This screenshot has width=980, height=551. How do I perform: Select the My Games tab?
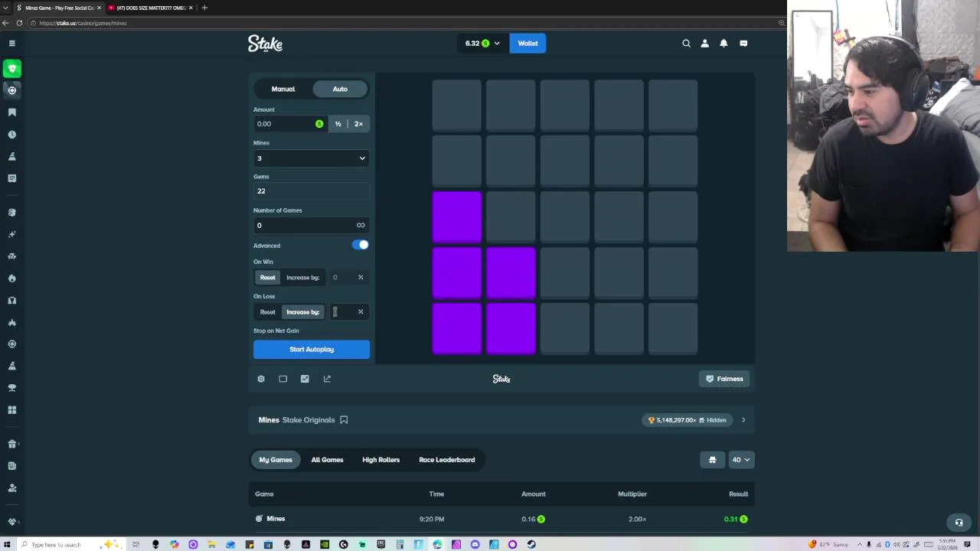[276, 460]
